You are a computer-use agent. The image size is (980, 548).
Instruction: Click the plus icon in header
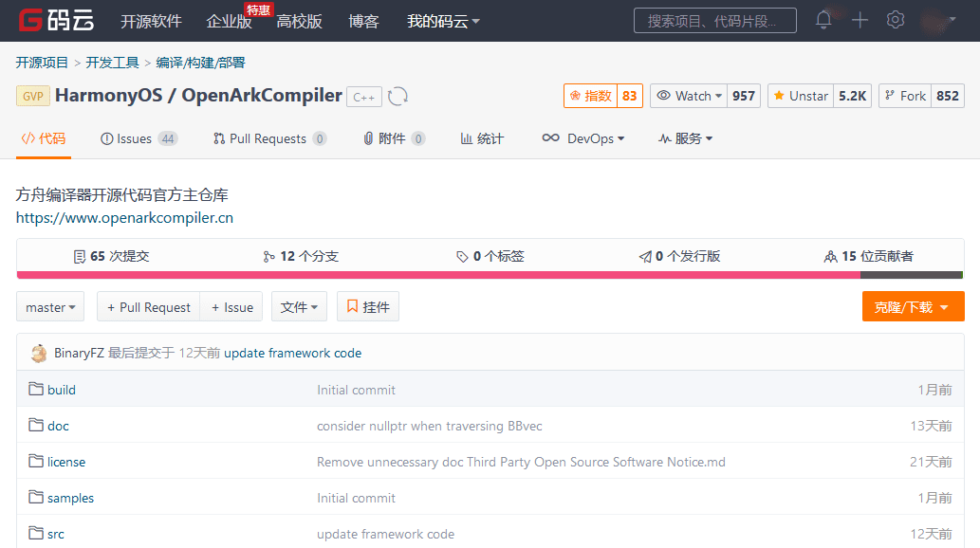click(860, 20)
